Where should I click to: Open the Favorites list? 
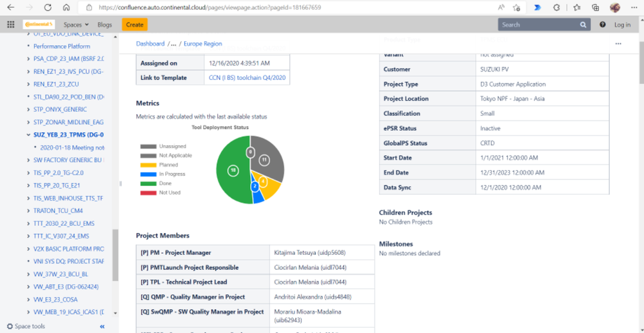pyautogui.click(x=577, y=7)
